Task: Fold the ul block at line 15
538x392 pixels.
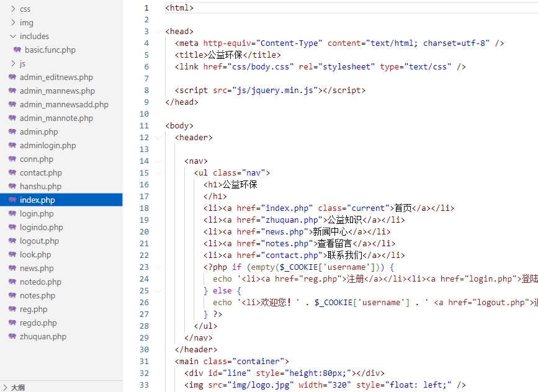Action: [x=158, y=173]
